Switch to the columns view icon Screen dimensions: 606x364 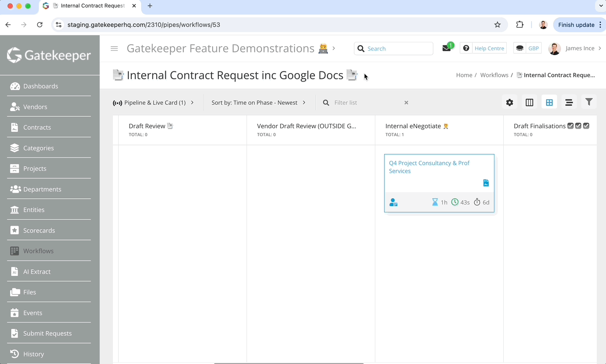(x=529, y=102)
